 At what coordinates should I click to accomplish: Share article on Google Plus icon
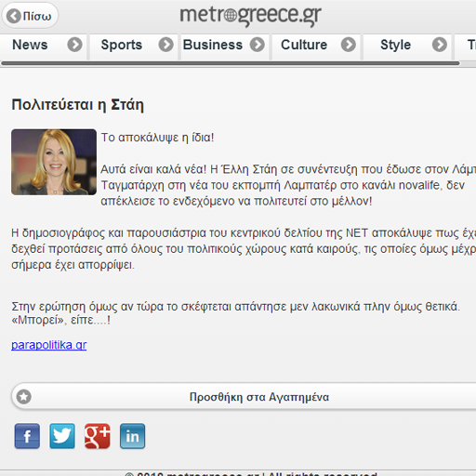98,436
